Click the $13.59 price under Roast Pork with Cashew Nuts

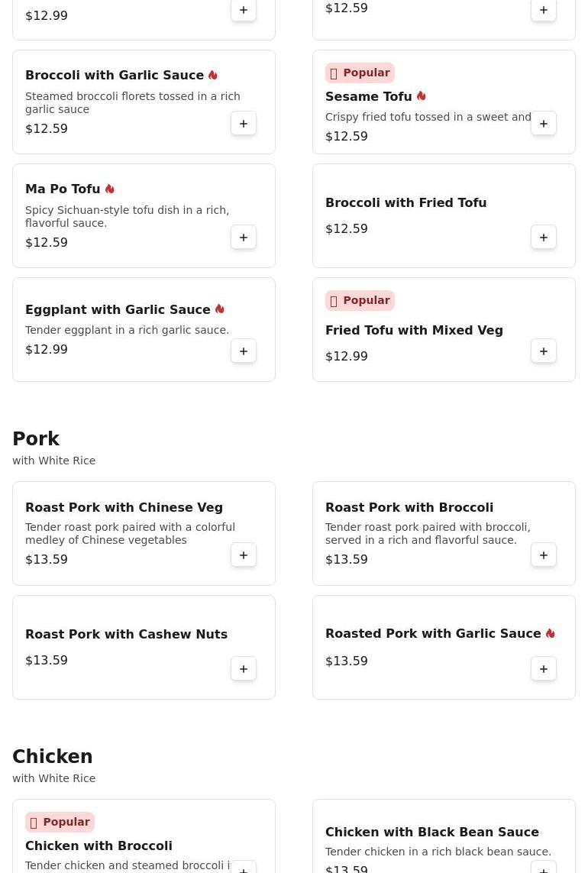pos(47,660)
